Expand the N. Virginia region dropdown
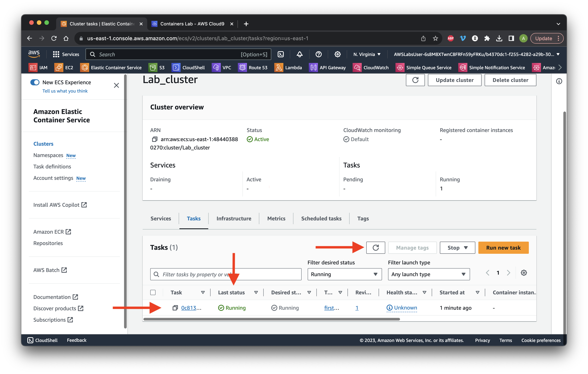Viewport: 588px width, 374px height. pyautogui.click(x=367, y=54)
